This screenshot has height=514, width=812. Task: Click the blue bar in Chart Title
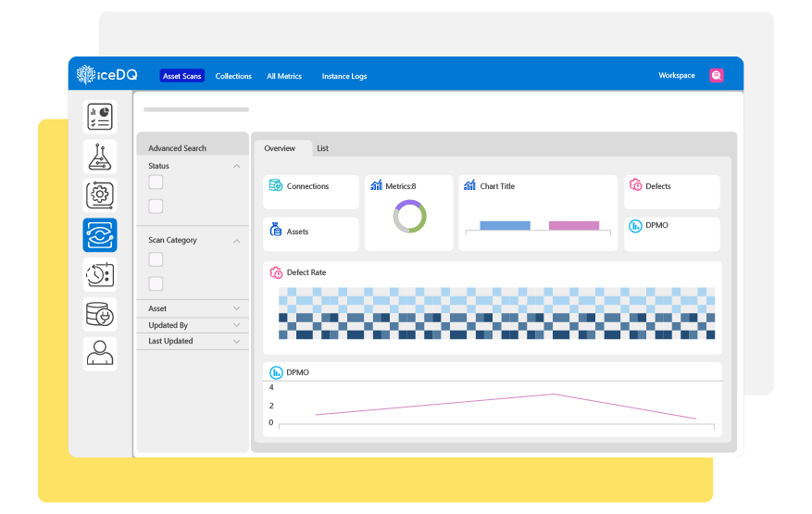coord(505,225)
